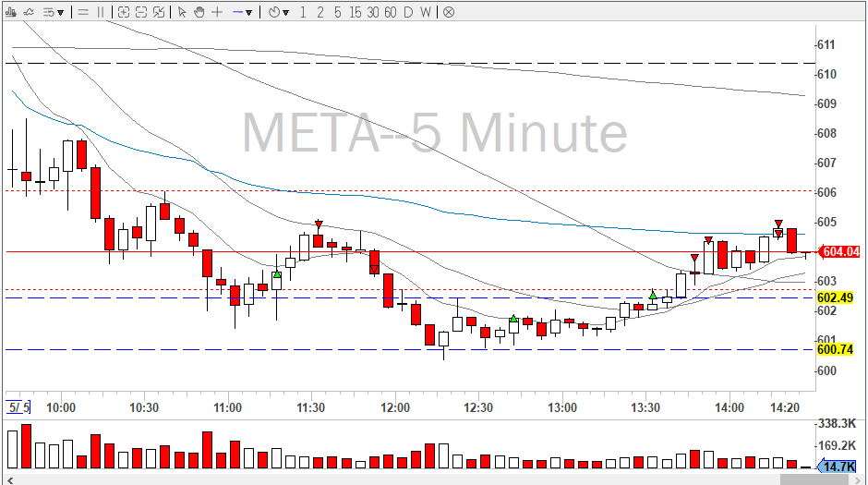Expand the line drawing tool dropdown
Screen dimensions: 868x485
[x=249, y=13]
